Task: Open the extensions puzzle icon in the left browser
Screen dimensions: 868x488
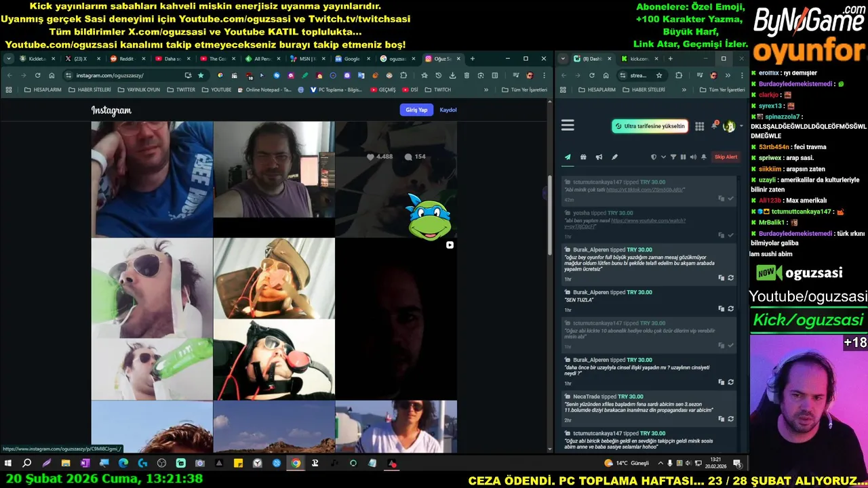Action: pos(403,75)
